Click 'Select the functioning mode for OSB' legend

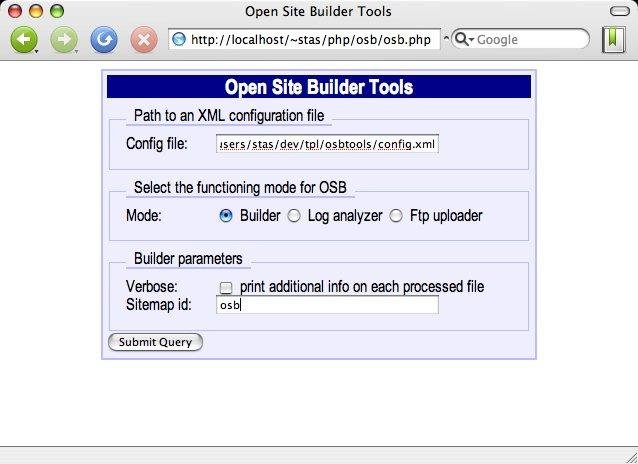tap(240, 188)
